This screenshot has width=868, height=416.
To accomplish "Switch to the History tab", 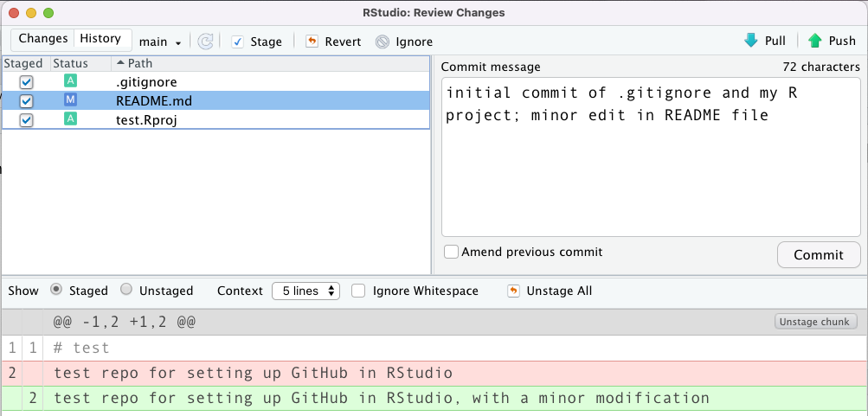I will [x=100, y=39].
